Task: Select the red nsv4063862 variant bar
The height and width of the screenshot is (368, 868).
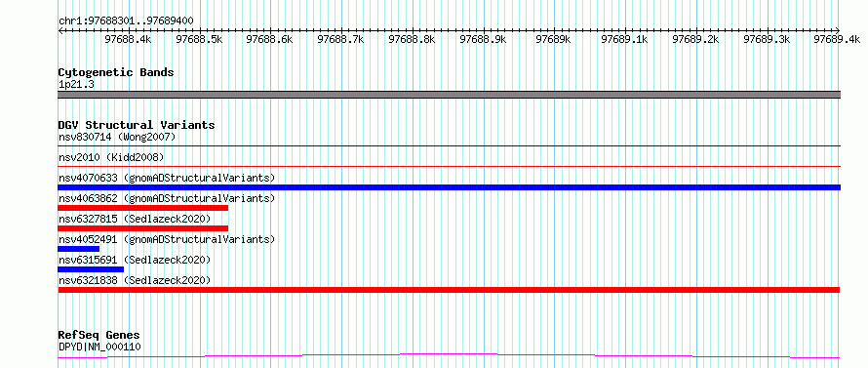Action: [143, 208]
